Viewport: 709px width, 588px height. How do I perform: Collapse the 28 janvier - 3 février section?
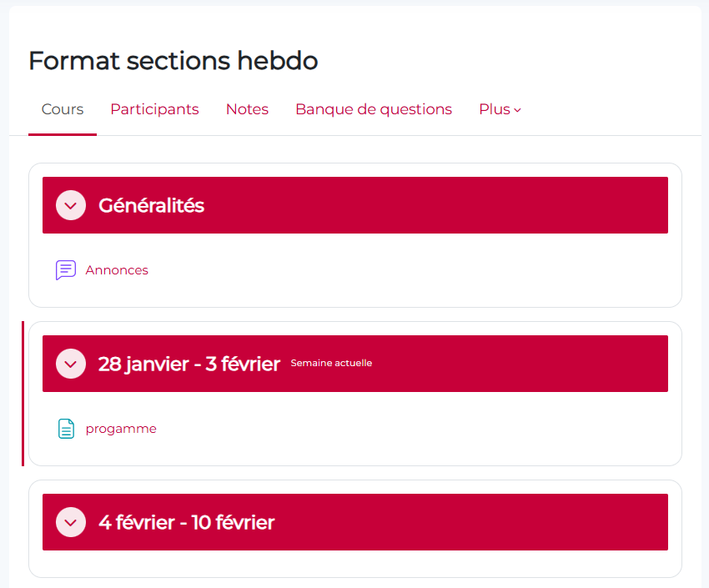[71, 364]
